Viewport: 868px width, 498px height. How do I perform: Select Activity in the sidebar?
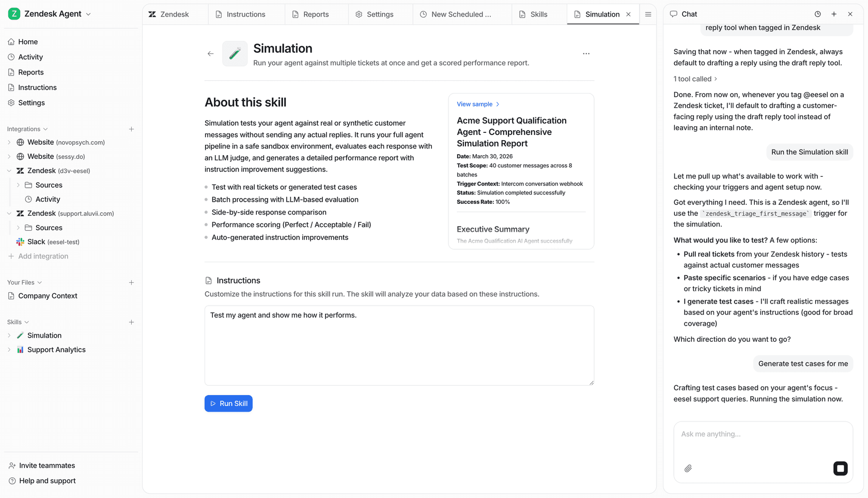coord(31,57)
